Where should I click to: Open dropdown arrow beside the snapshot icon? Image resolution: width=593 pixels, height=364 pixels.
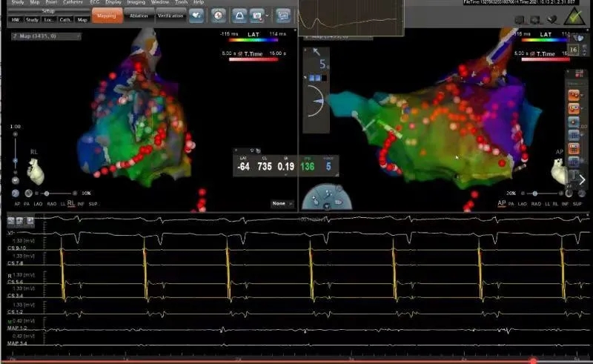[x=267, y=14]
